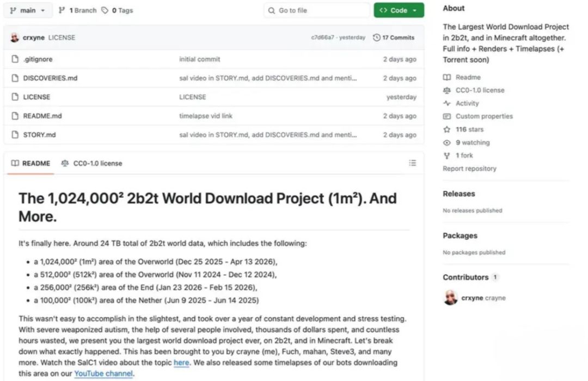Click the file icon next to DISCOVERIES.md
The width and height of the screenshot is (588, 381).
point(15,78)
